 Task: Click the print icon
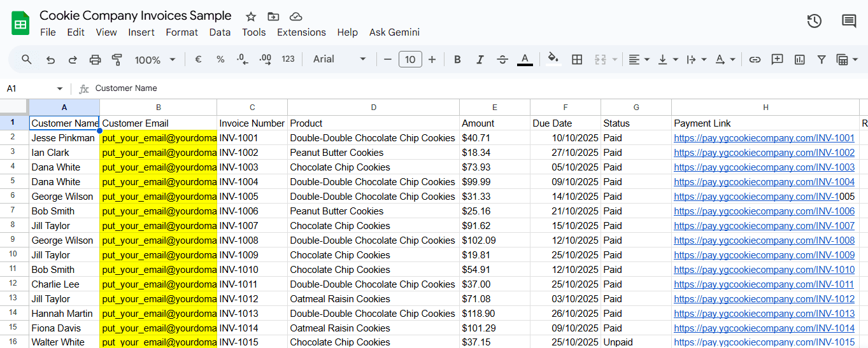point(95,60)
